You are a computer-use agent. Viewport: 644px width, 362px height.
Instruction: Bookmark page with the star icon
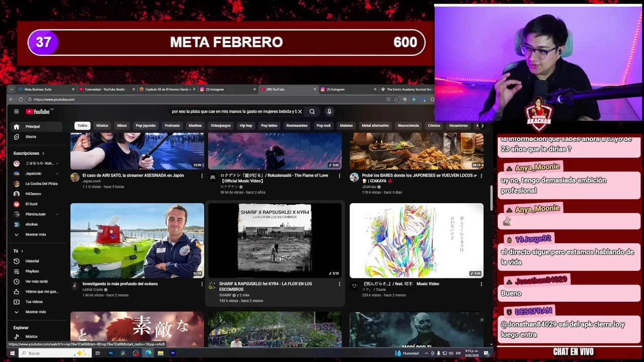pyautogui.click(x=396, y=99)
